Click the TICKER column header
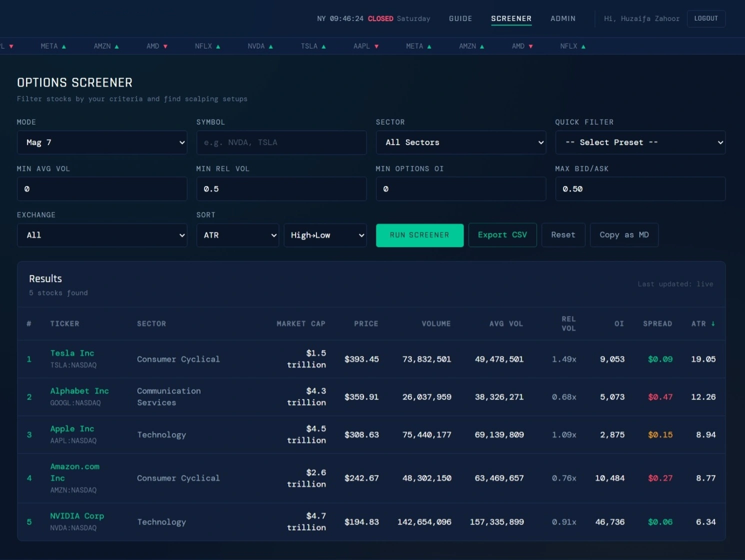 pyautogui.click(x=64, y=323)
